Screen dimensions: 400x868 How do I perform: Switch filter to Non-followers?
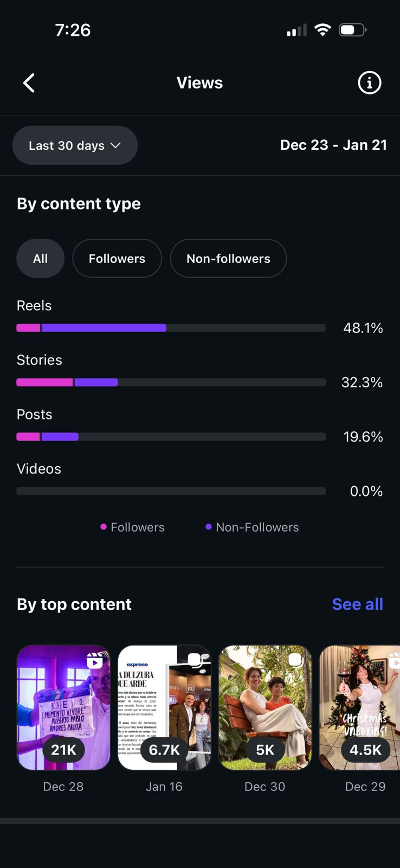(x=228, y=259)
